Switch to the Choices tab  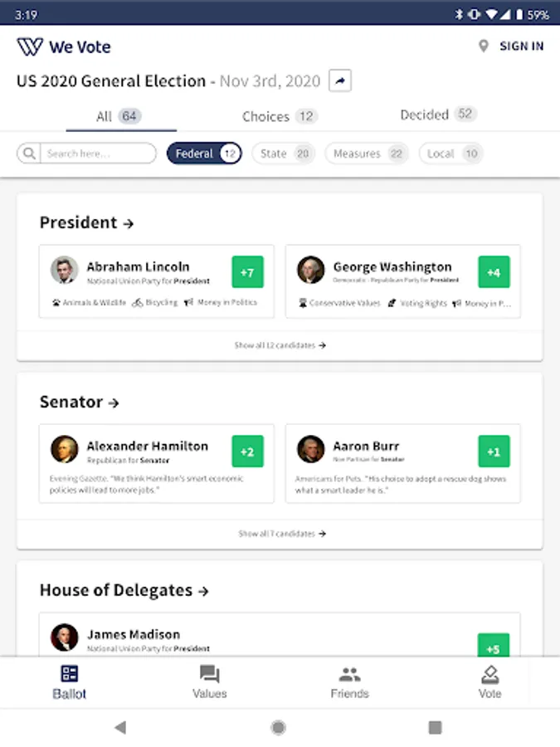279,116
